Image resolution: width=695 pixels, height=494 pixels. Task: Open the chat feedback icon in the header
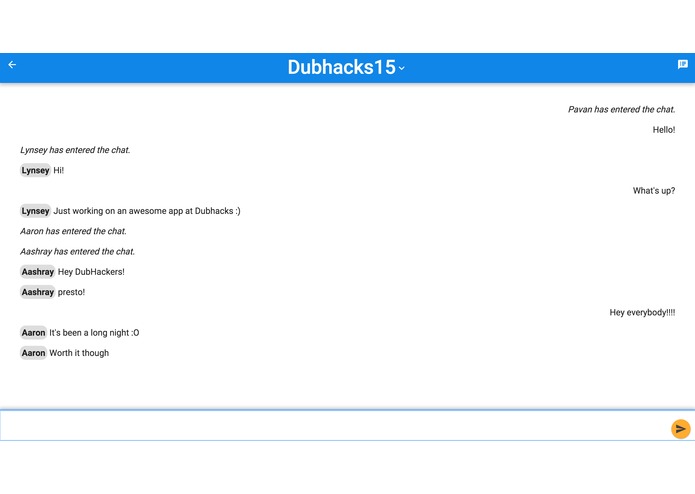[x=683, y=65]
